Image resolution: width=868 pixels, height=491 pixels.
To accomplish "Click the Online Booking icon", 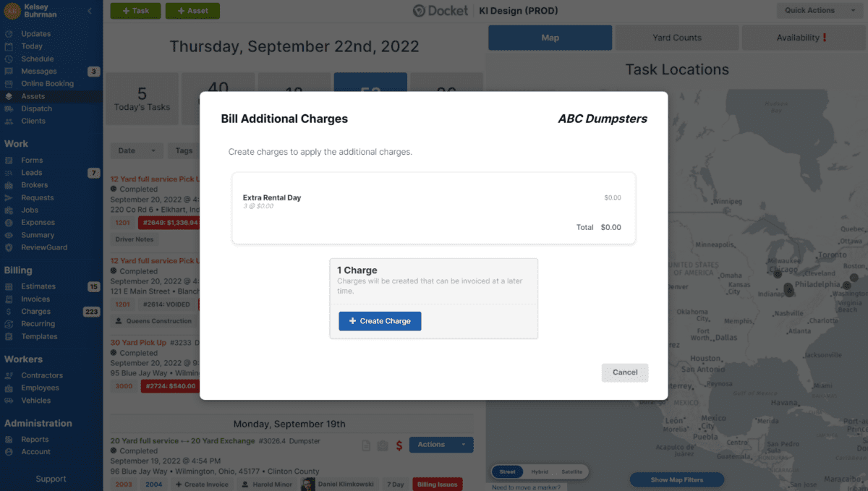I will tap(9, 83).
